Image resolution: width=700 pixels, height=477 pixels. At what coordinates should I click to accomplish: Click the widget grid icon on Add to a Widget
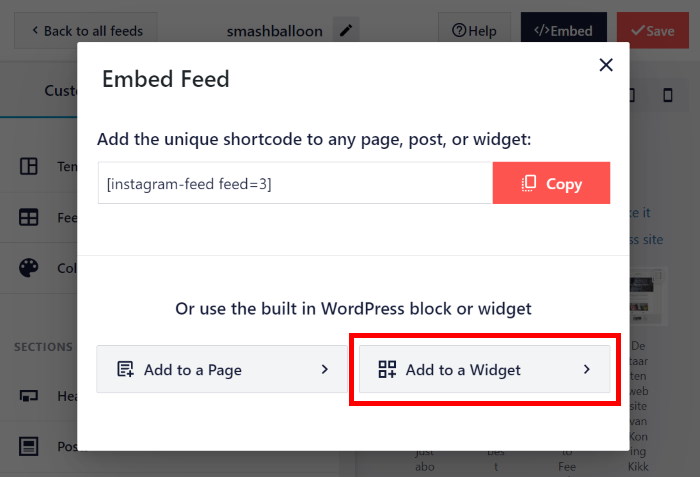(388, 370)
